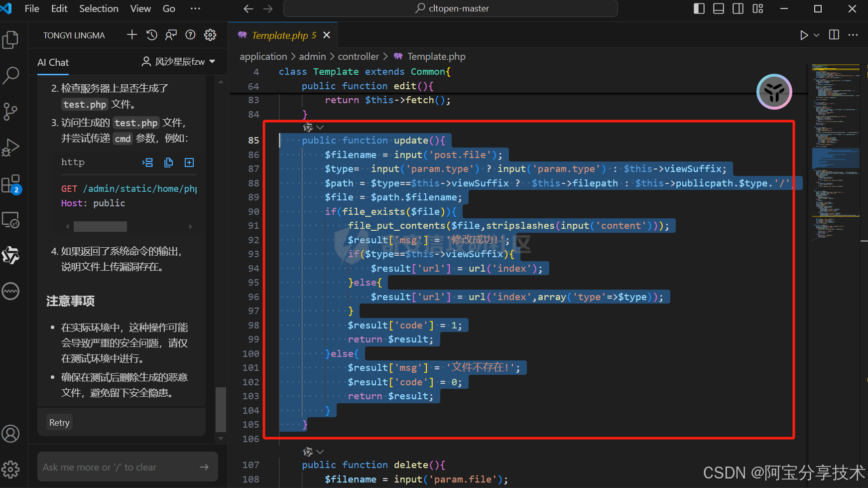Open the title bar overflow menu
This screenshot has height=488, width=868.
(x=195, y=8)
